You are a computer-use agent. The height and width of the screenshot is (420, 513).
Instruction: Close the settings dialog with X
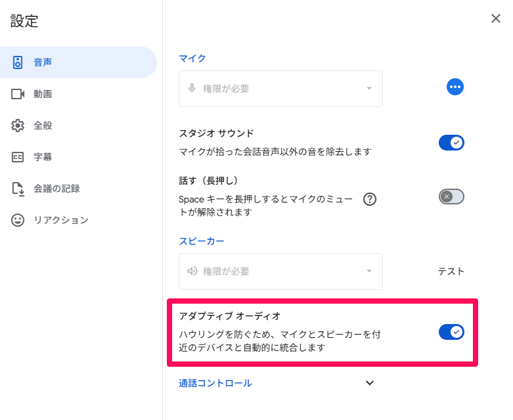click(496, 18)
